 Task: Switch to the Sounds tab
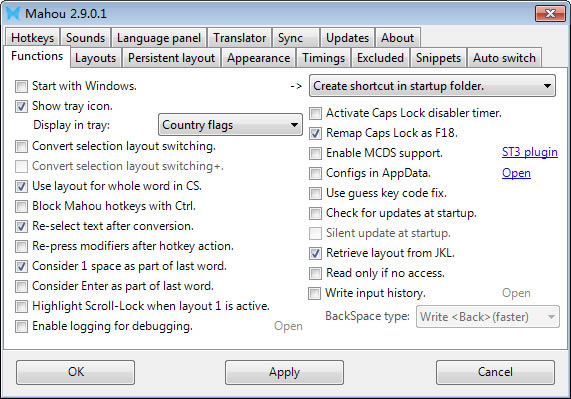85,38
